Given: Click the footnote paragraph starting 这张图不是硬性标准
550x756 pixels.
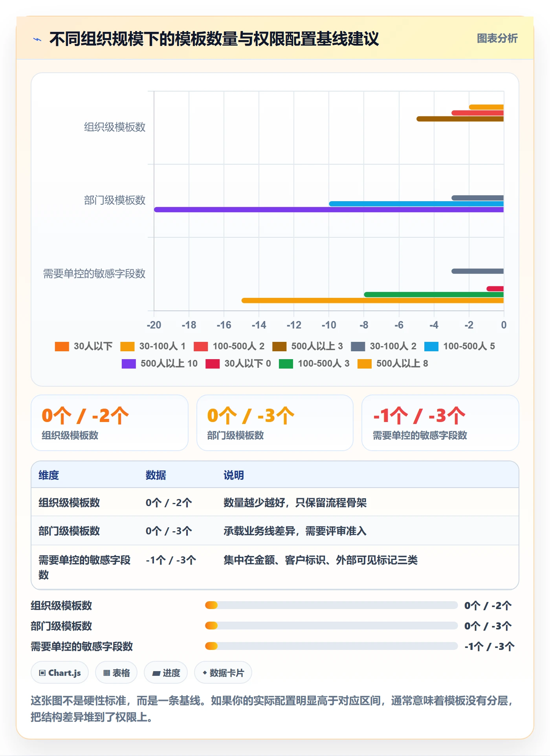Looking at the screenshot, I should pos(271,708).
